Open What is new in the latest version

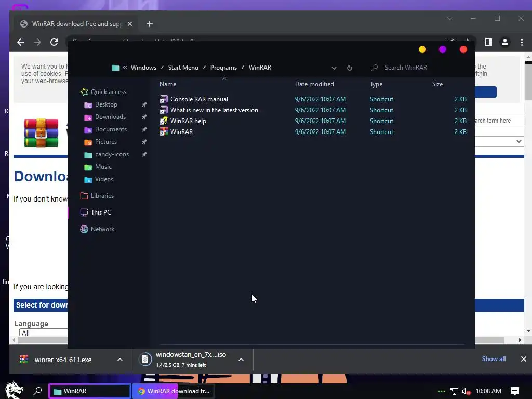tap(209, 110)
